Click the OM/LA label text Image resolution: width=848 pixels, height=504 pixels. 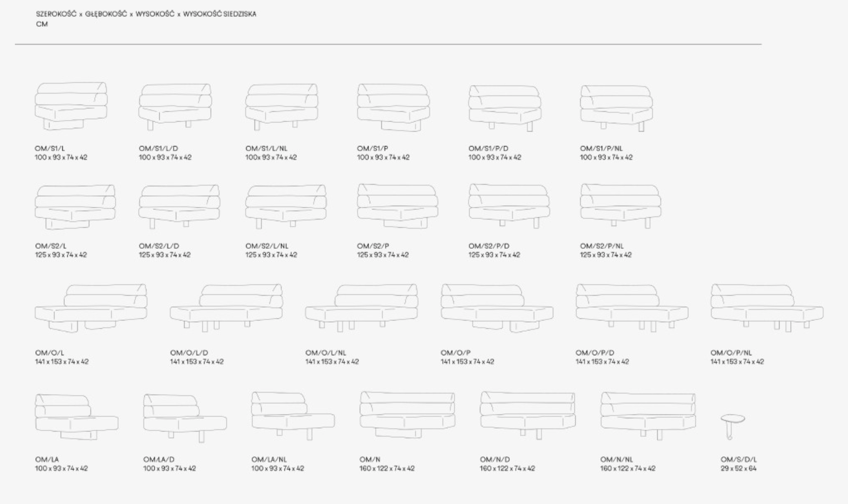47,459
